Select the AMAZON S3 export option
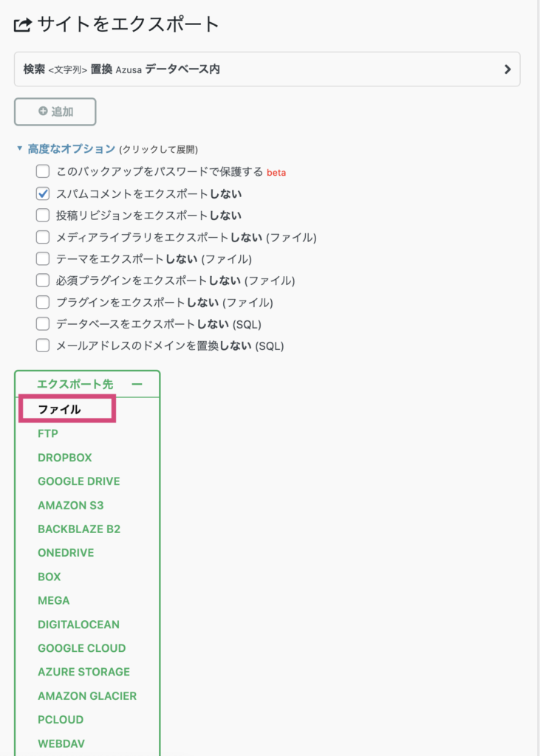 click(70, 505)
